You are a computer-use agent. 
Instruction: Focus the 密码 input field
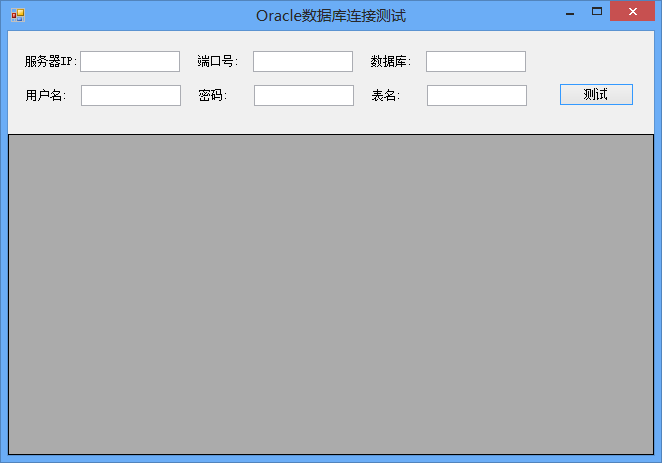(304, 95)
